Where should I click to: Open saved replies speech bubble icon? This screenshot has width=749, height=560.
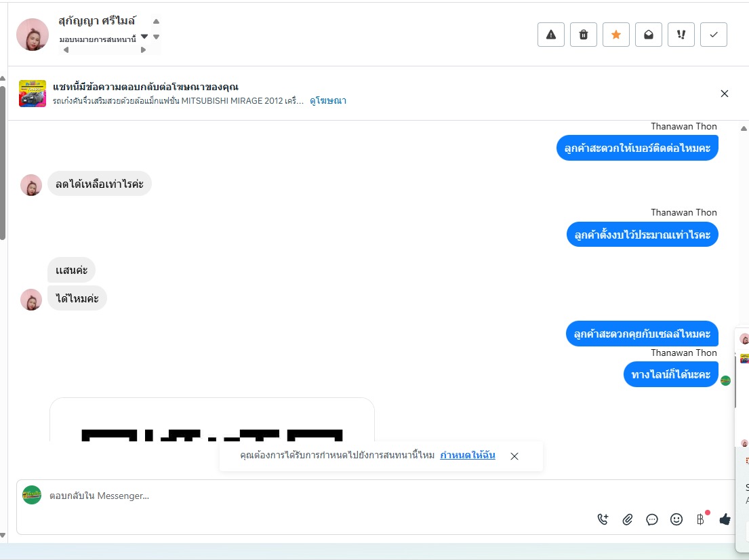[x=651, y=519]
